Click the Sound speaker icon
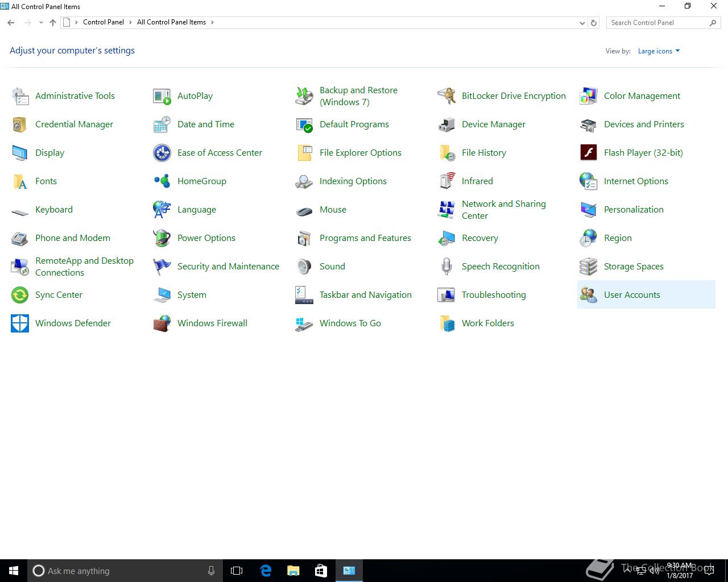This screenshot has width=728, height=582. pos(304,267)
